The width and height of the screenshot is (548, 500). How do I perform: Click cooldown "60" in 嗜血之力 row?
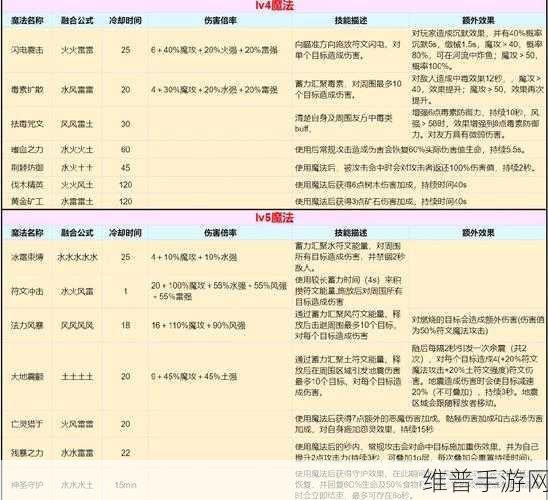[x=125, y=150]
